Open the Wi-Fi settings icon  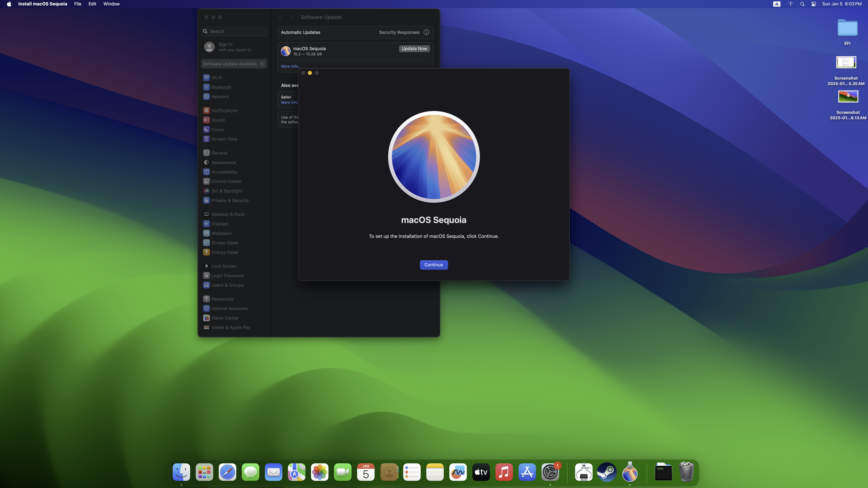pos(206,77)
